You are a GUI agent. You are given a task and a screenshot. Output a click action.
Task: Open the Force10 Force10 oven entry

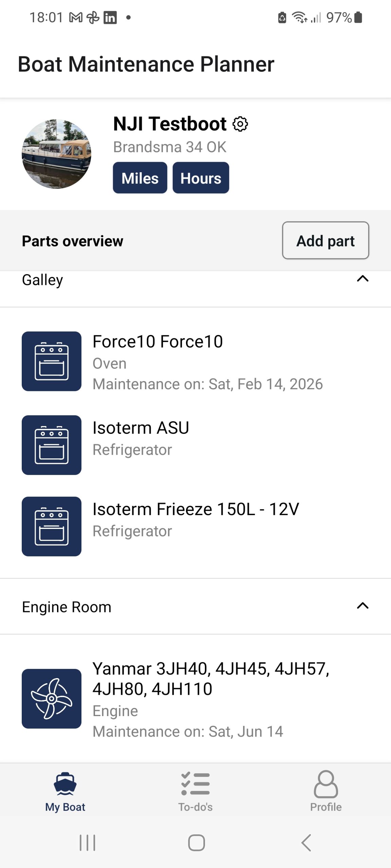[207, 362]
